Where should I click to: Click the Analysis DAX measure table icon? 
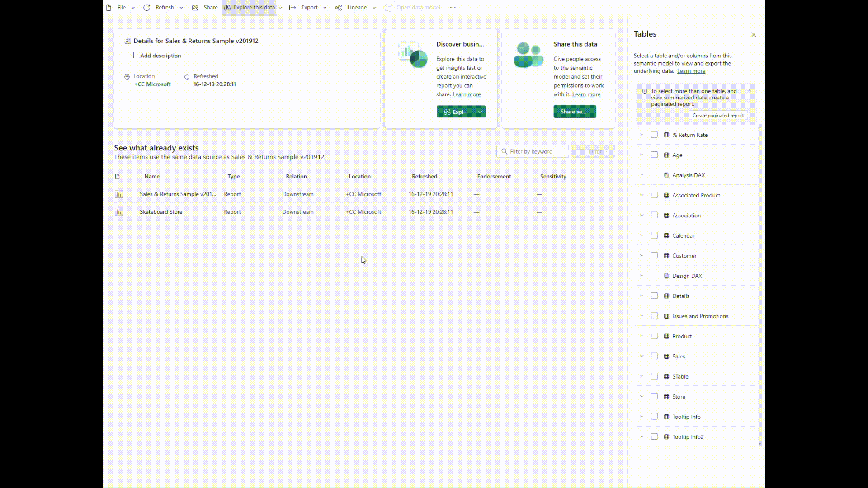pos(666,175)
